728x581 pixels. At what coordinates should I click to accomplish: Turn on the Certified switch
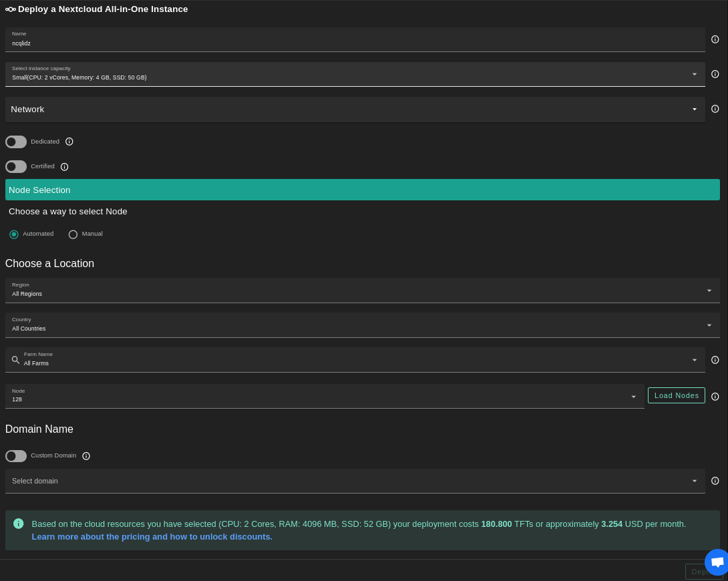(16, 166)
